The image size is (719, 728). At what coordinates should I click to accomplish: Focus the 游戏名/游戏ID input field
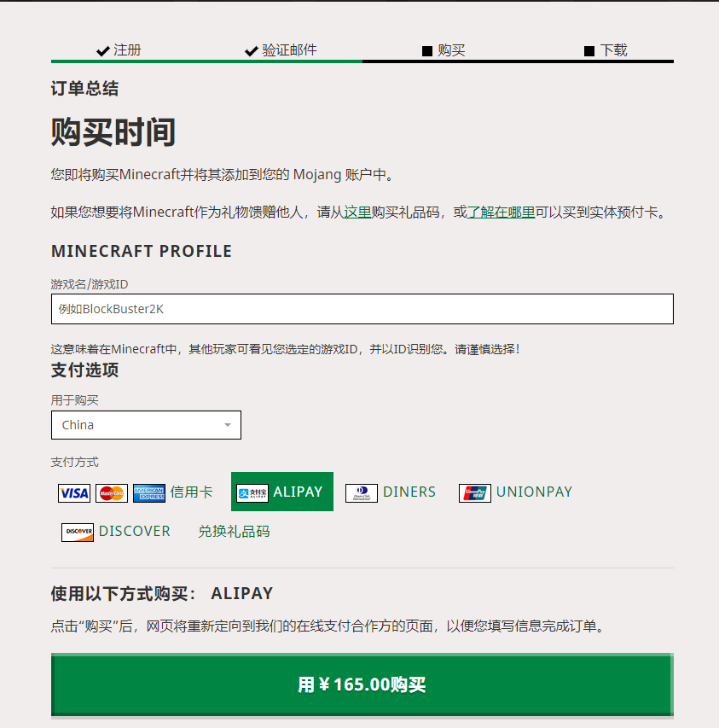pyautogui.click(x=362, y=309)
